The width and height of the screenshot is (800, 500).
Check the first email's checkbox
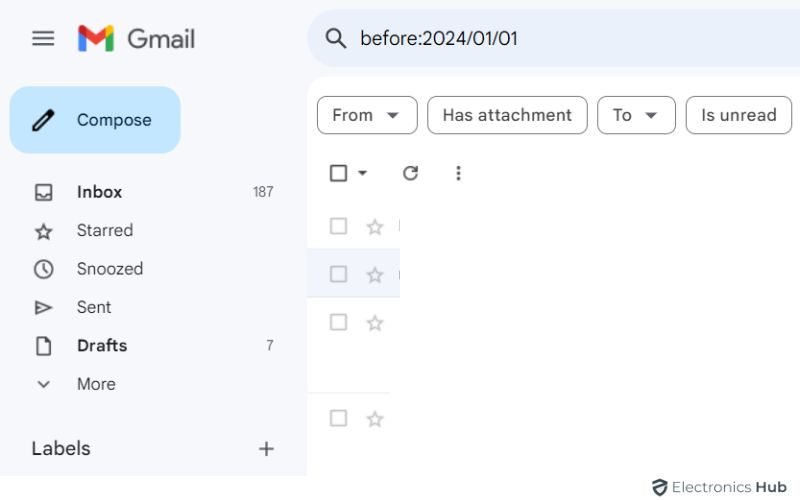coord(338,226)
